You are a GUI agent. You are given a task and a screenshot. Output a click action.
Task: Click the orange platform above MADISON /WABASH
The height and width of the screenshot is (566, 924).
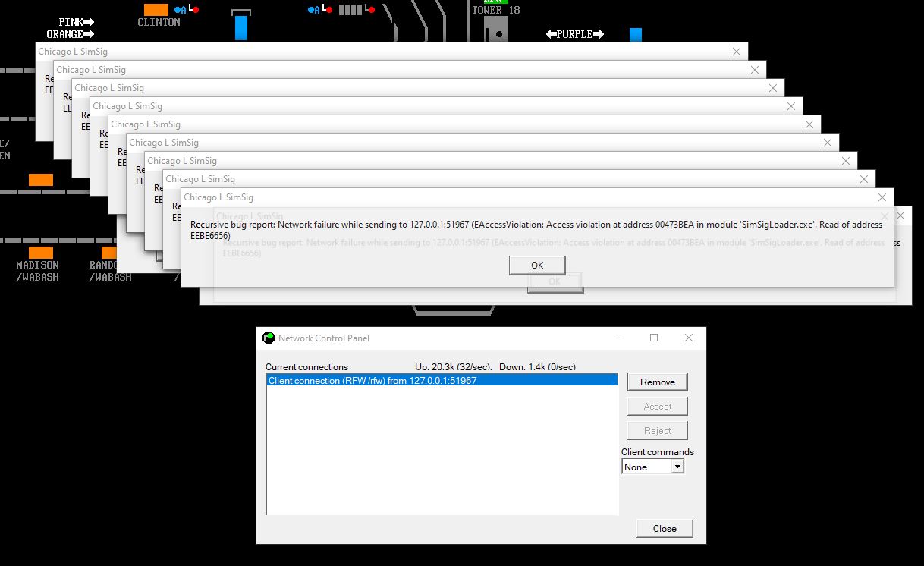point(41,252)
